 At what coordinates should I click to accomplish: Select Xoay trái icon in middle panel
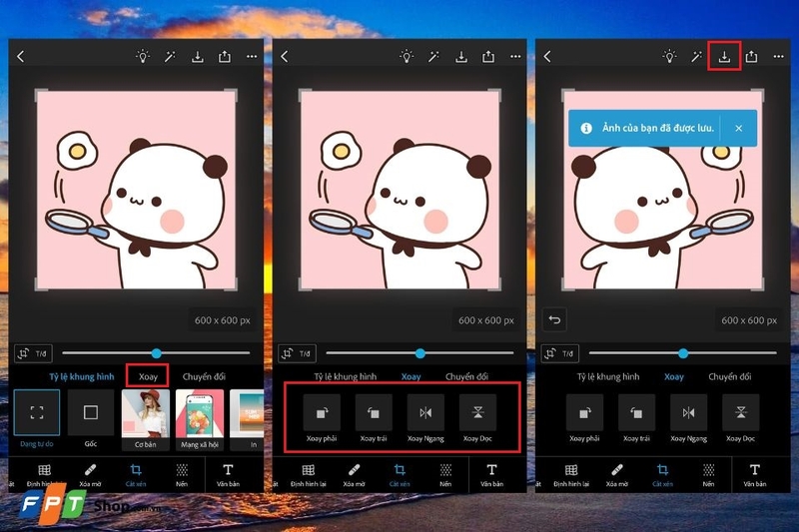pos(371,412)
